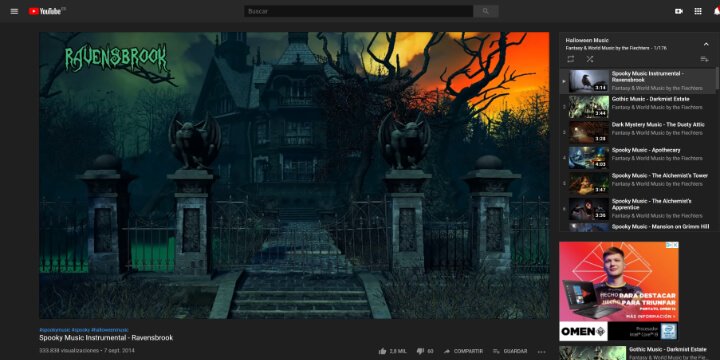
Task: Click The Dusty Attic thumbnail
Action: [x=589, y=132]
